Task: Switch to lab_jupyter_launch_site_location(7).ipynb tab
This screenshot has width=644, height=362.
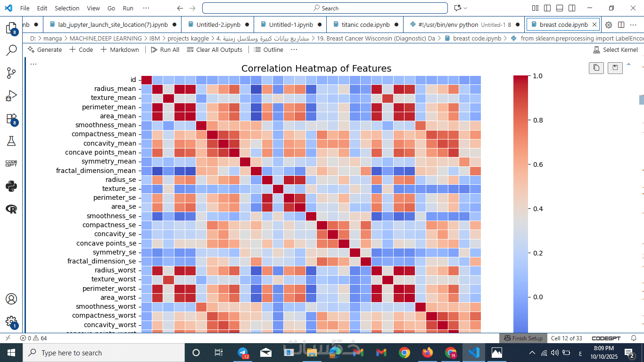Action: pyautogui.click(x=112, y=25)
